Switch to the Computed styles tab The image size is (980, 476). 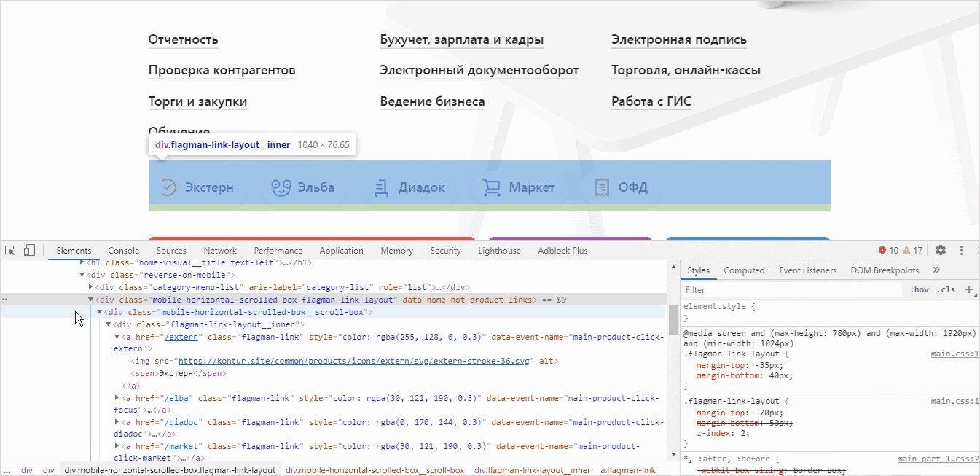[x=744, y=270]
